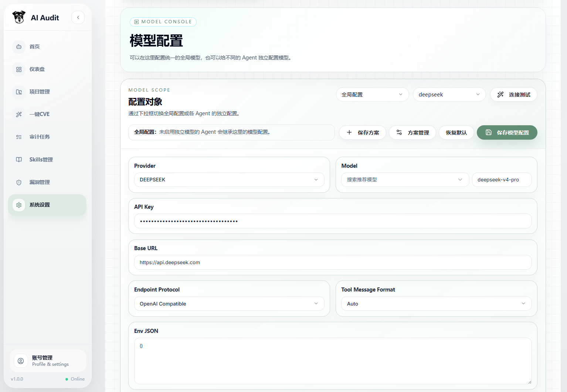The image size is (567, 392).
Task: Click the wand icon on 连接测试 button
Action: pyautogui.click(x=500, y=95)
